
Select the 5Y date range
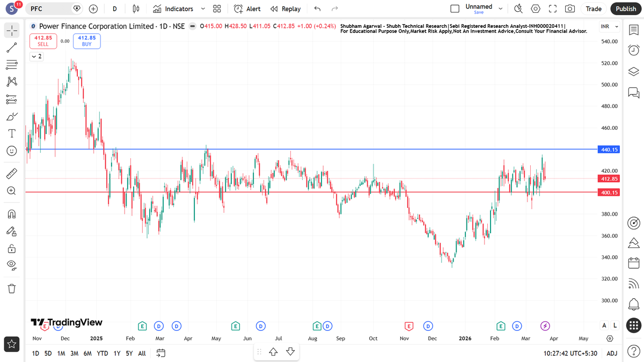129,353
